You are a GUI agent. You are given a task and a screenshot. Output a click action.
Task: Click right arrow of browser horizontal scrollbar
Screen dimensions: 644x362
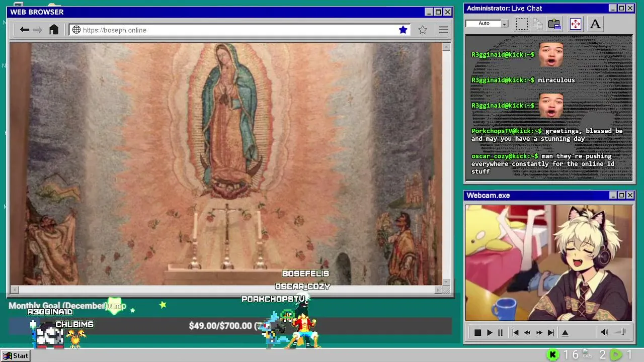point(438,290)
